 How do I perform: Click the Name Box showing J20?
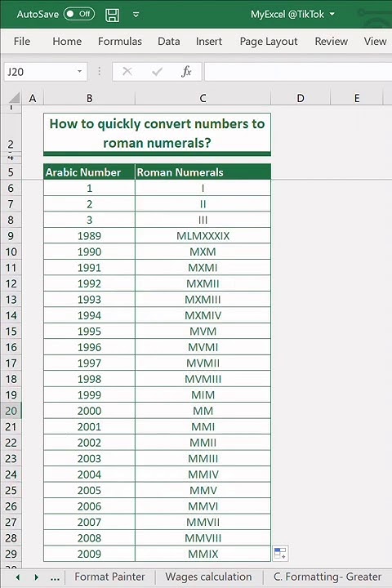(x=41, y=72)
